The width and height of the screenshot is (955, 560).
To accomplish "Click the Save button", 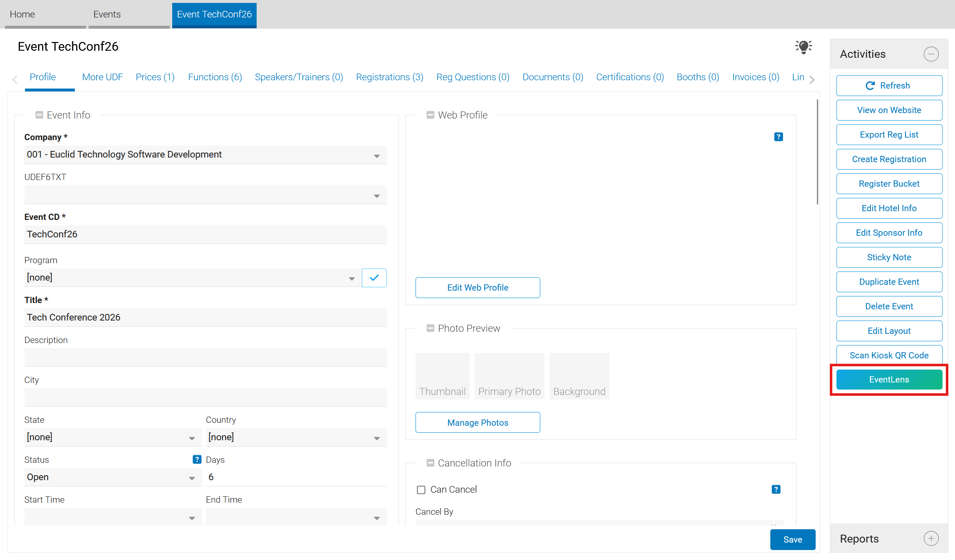I will pyautogui.click(x=793, y=540).
